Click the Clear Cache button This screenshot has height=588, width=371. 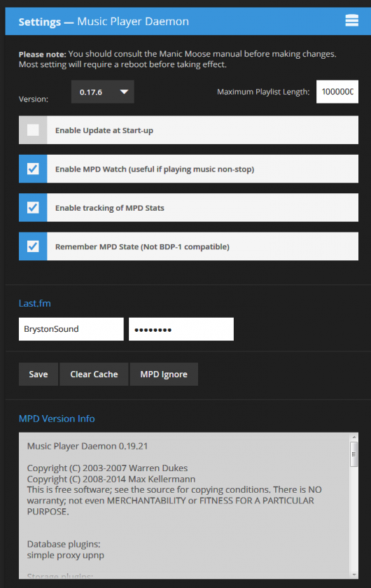(x=94, y=374)
